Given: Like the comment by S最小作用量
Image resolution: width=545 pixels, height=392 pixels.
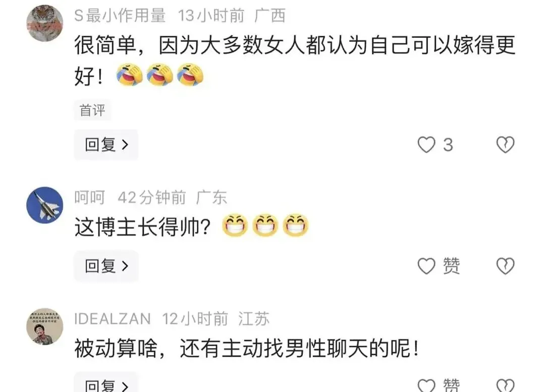Looking at the screenshot, I should pos(426,145).
